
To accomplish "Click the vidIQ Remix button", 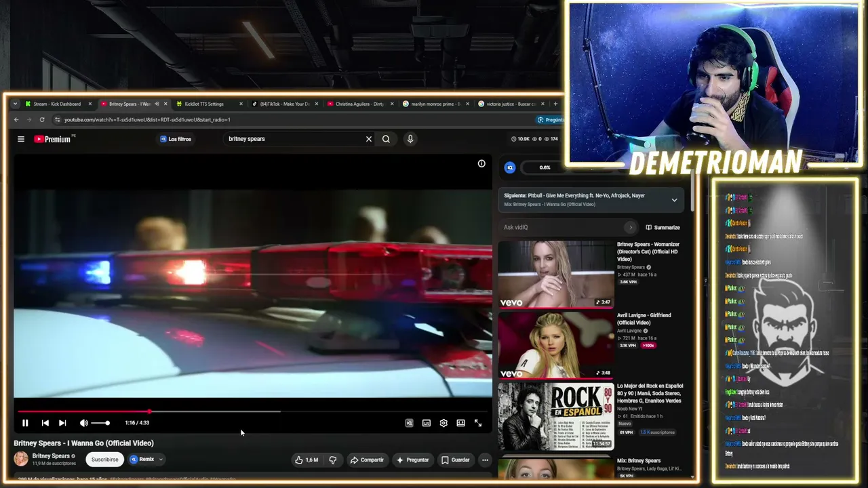I will pyautogui.click(x=142, y=460).
